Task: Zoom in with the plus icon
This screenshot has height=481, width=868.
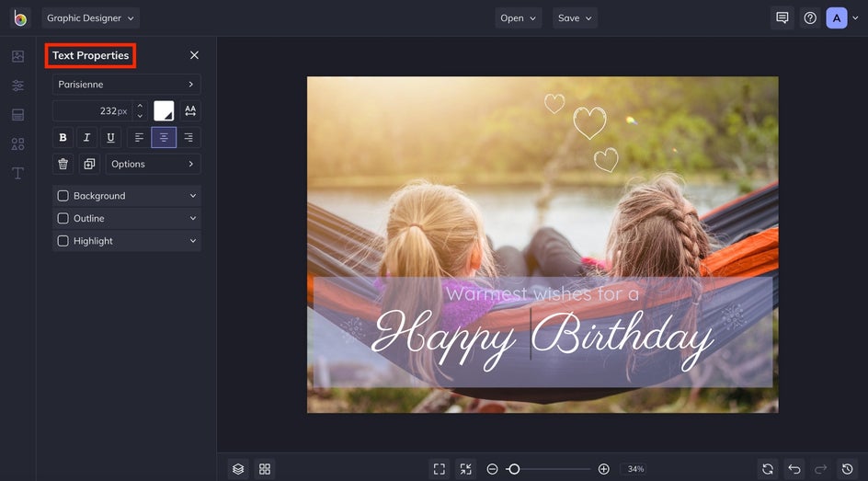Action: click(x=604, y=469)
